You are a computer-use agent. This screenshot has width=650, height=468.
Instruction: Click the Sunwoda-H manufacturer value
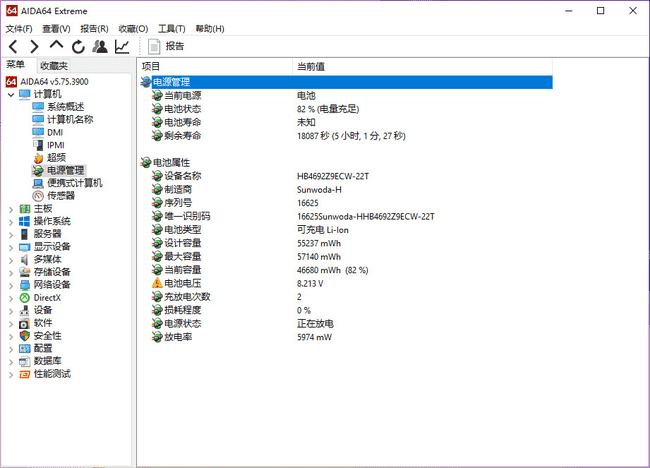[x=319, y=189]
